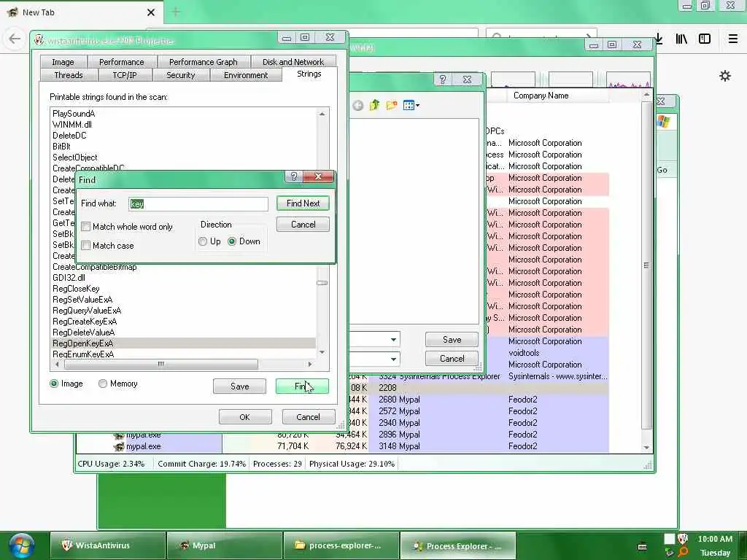This screenshot has height=560, width=747.
Task: Click Save in the Save dialog
Action: [452, 340]
